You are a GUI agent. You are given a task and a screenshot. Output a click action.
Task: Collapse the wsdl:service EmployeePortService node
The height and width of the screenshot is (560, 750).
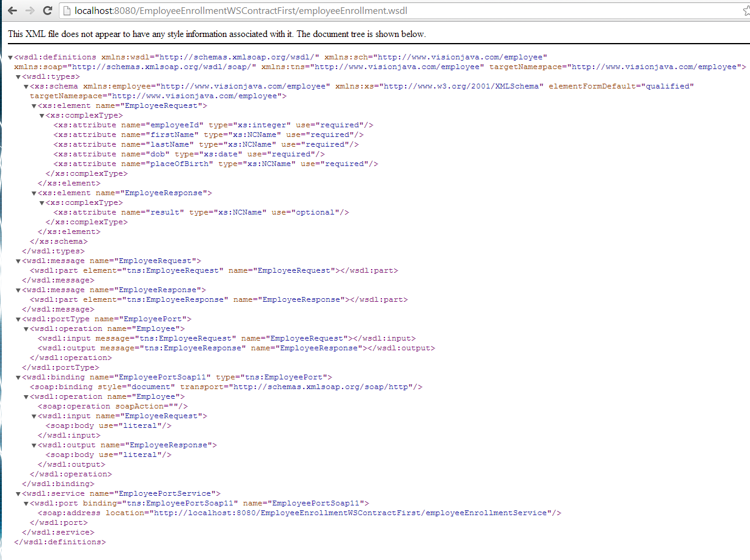tap(18, 494)
